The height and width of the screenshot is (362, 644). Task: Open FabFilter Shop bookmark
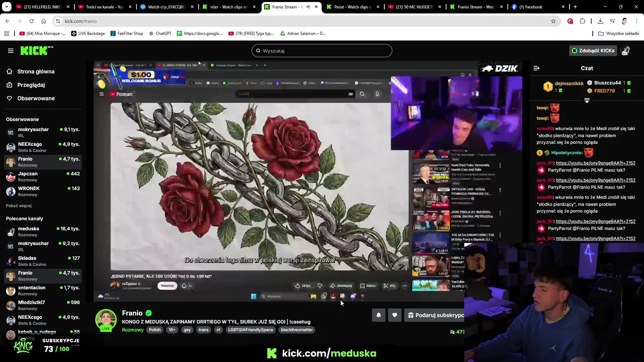point(126,34)
